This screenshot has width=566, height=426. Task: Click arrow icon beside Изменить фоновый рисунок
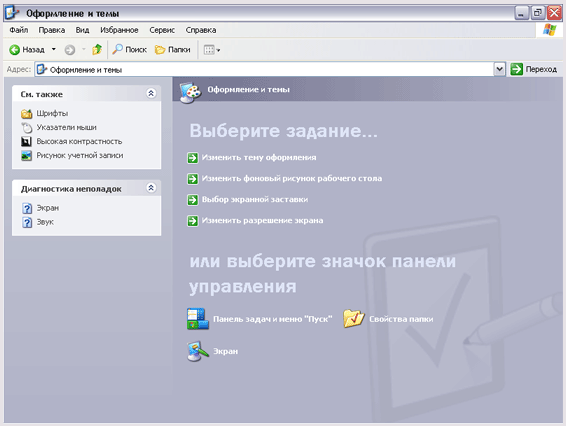tap(193, 179)
